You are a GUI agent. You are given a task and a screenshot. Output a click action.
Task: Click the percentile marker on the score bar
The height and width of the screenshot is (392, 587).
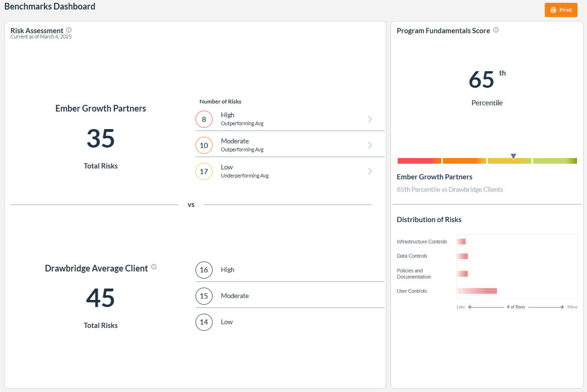click(513, 156)
